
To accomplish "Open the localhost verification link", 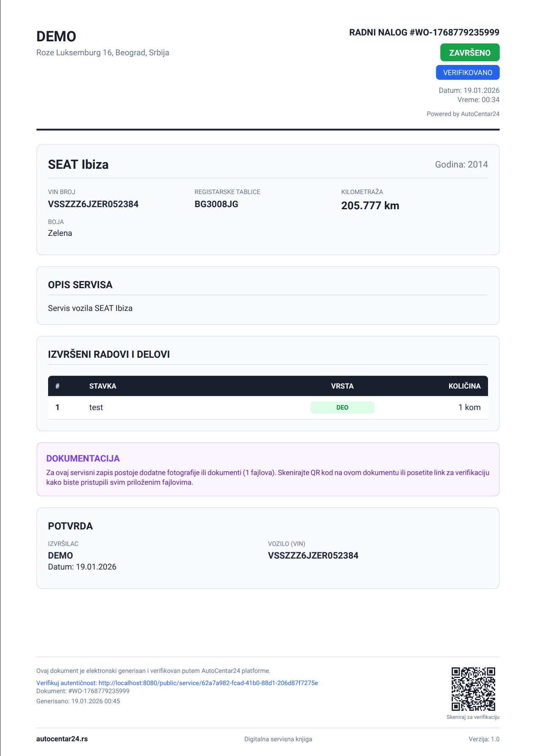I will tap(208, 683).
